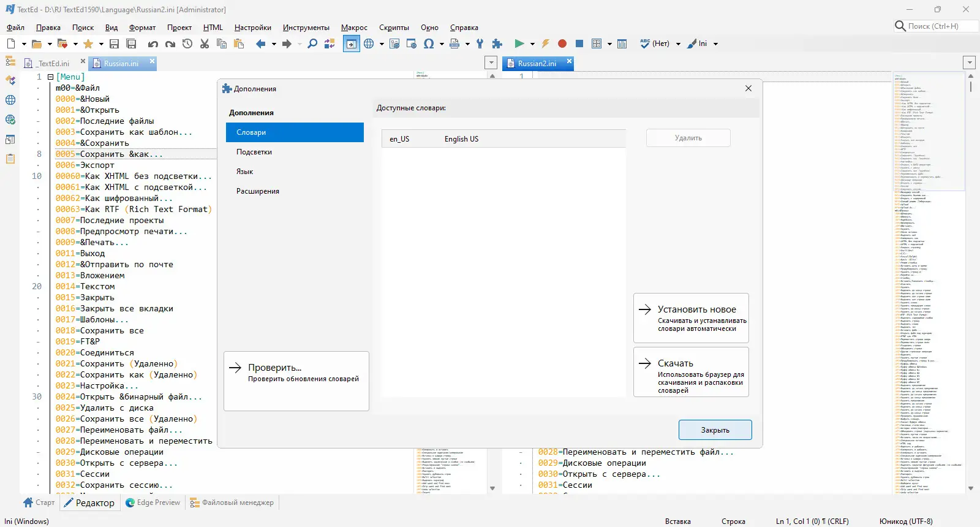Click the Cut scissors icon
Image resolution: width=980 pixels, height=527 pixels.
tap(205, 44)
